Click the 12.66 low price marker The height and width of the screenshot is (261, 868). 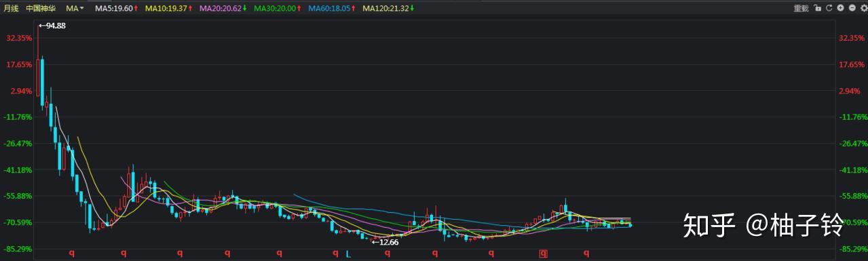(385, 242)
